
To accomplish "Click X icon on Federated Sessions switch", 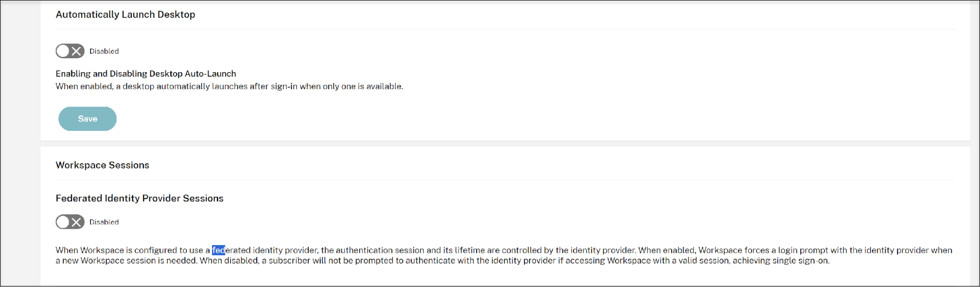I will point(77,222).
